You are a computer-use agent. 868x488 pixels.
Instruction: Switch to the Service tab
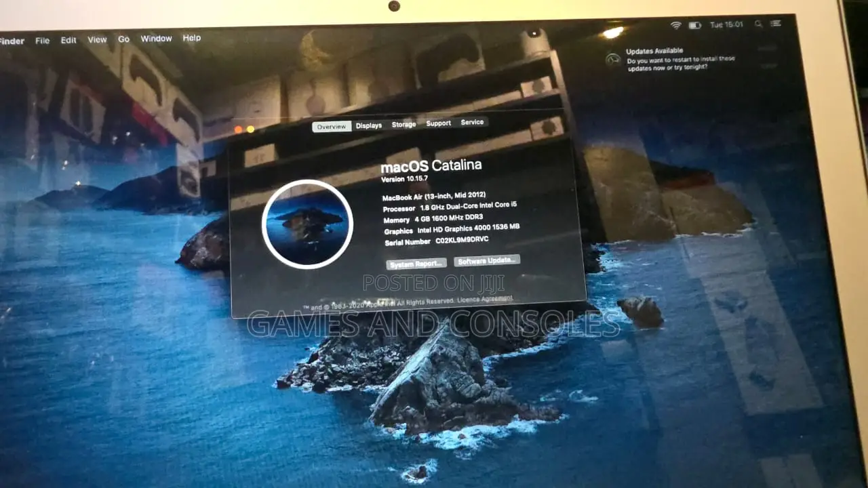[472, 123]
